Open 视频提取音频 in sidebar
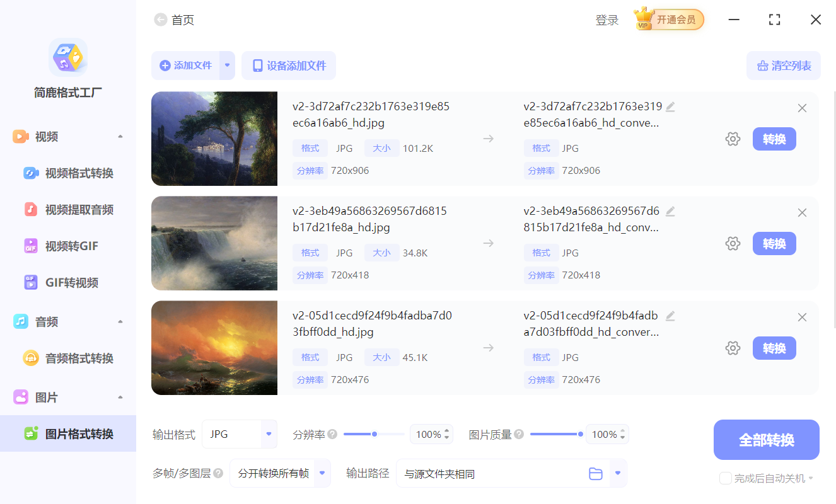 68,210
